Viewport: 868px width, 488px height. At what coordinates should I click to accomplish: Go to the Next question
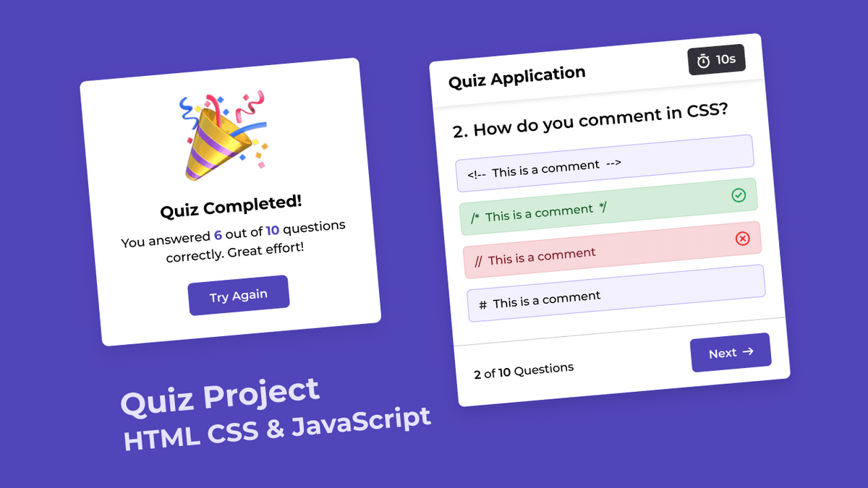point(731,353)
